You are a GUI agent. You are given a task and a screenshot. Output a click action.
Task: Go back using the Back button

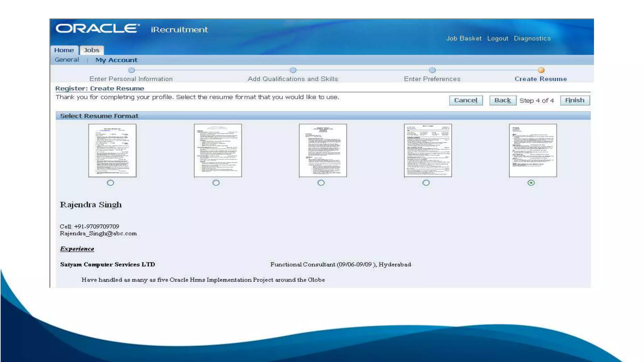click(x=502, y=100)
